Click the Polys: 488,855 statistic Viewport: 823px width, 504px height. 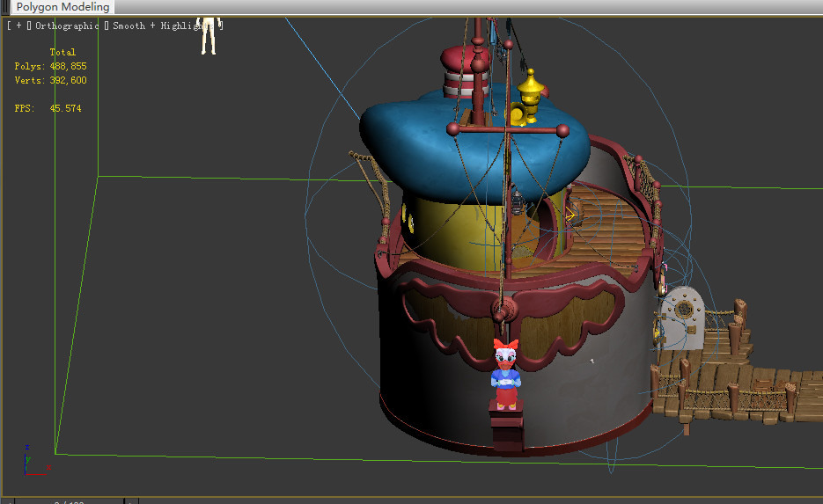coord(50,66)
